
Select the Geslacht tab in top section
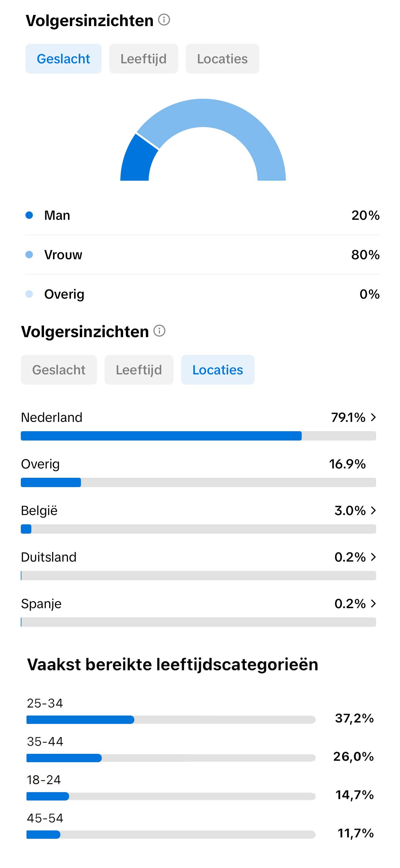click(x=63, y=59)
